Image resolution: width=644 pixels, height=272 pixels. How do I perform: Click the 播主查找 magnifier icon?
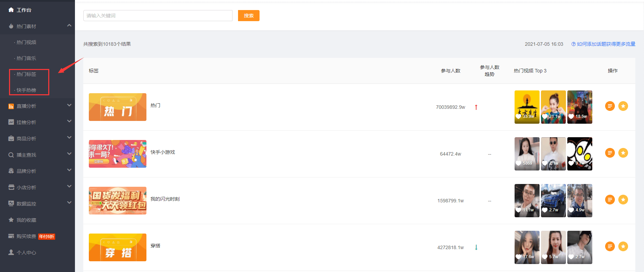click(x=11, y=155)
